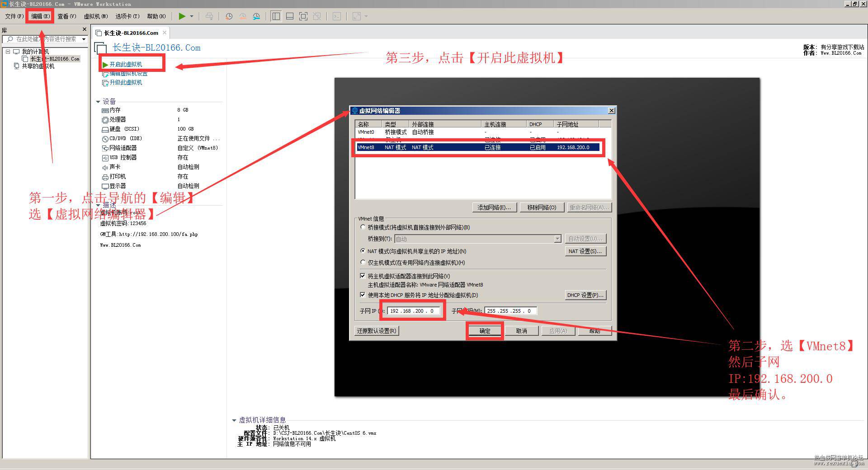The height and width of the screenshot is (470, 868).
Task: Click 还原默认设置(R) button
Action: [377, 331]
